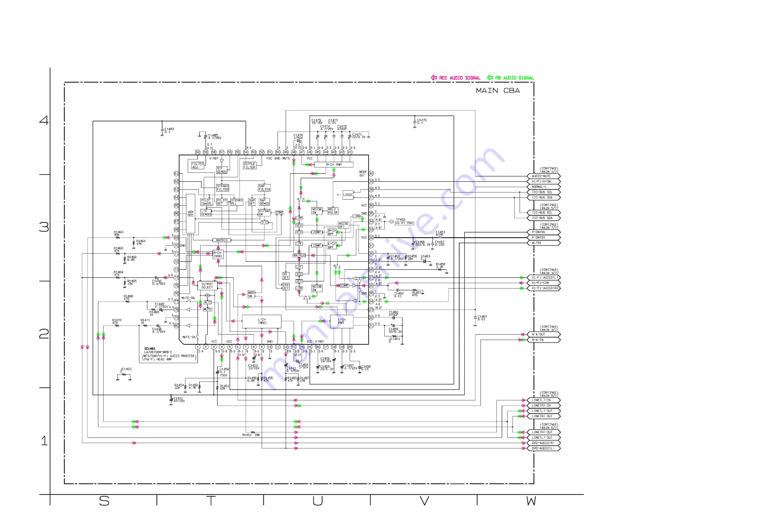Click the AUDIO-MUTE connector label

pos(543,176)
